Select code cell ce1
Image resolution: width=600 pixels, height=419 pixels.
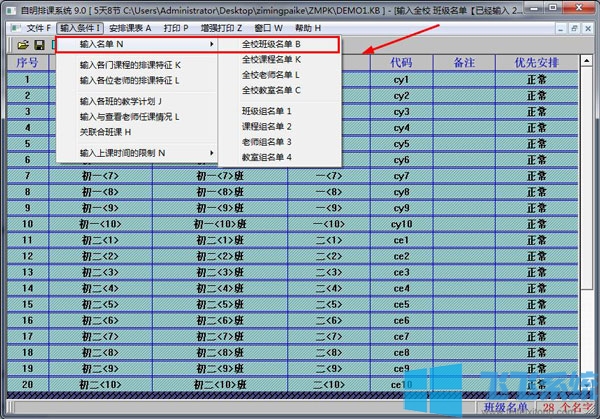point(401,240)
